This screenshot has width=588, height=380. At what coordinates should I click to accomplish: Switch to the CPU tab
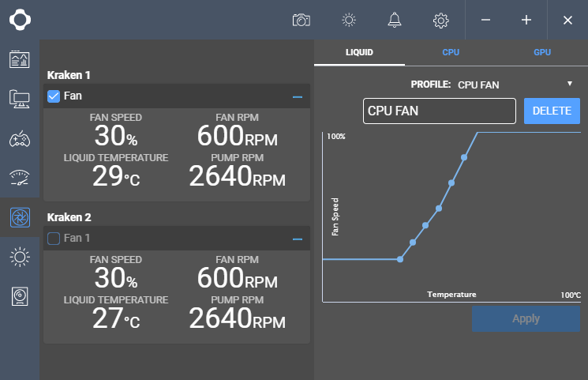451,53
